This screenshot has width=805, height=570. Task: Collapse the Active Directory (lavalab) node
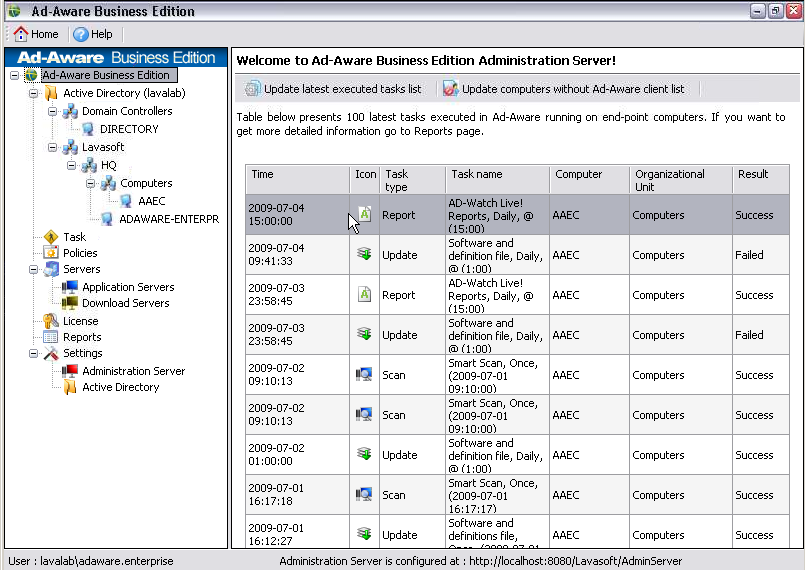coord(33,93)
